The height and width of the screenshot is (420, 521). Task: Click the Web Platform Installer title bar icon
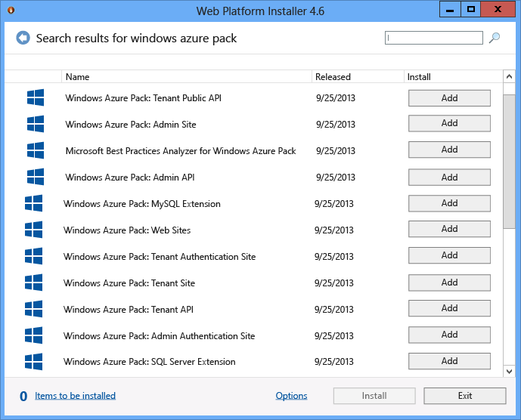11,10
